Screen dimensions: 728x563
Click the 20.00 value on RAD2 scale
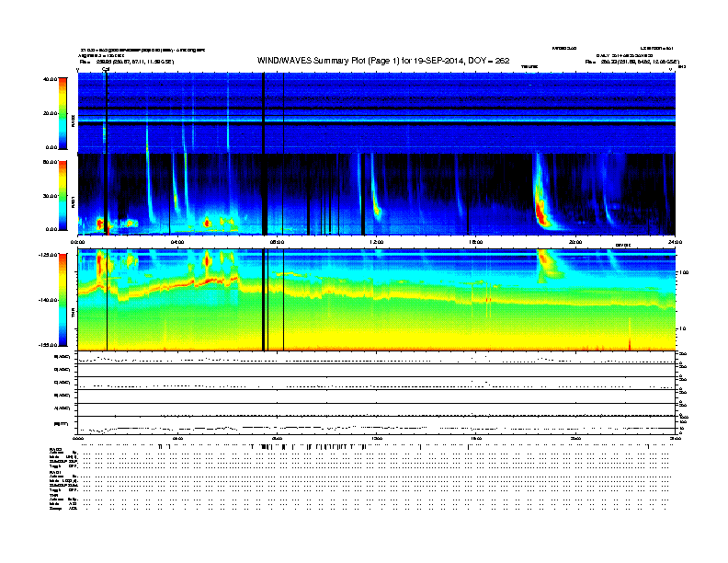(51, 113)
